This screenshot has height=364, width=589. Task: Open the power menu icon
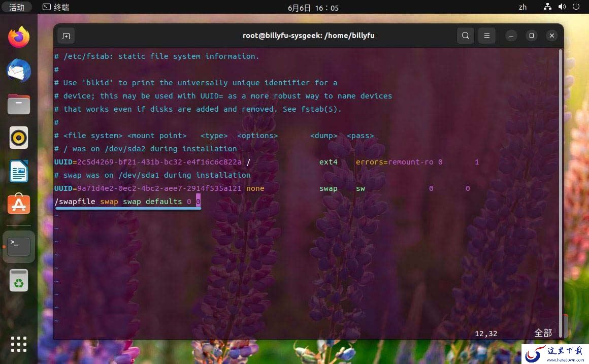click(576, 7)
